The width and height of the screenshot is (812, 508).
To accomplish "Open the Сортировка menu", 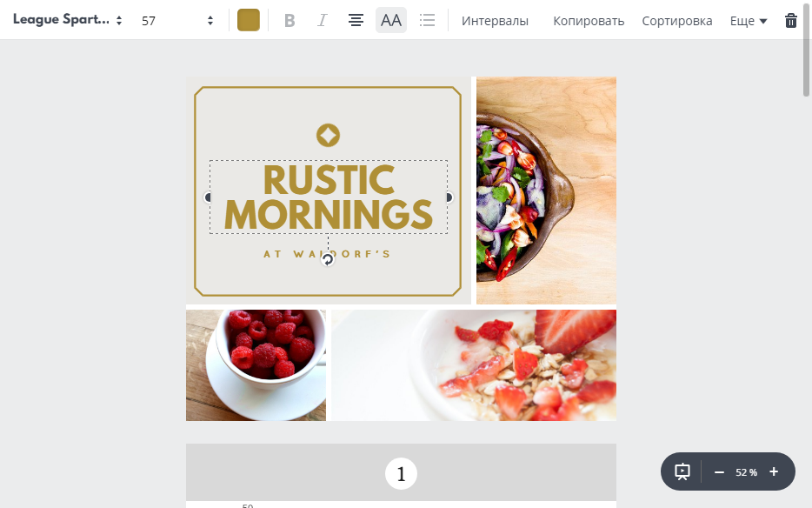I will (677, 21).
